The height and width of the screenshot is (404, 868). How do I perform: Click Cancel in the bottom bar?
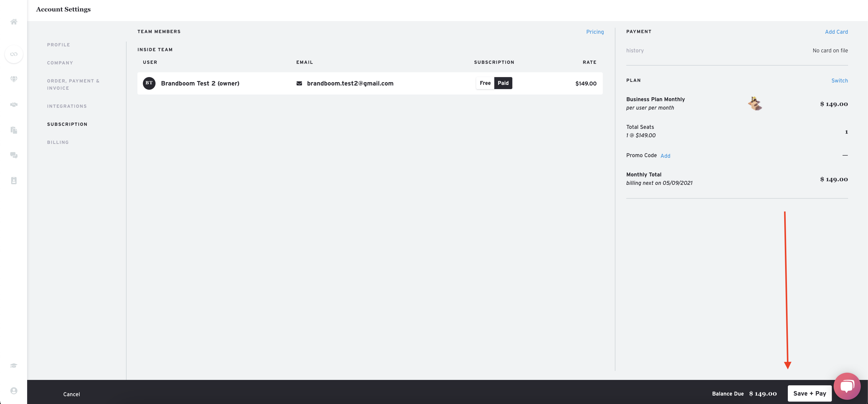[71, 394]
